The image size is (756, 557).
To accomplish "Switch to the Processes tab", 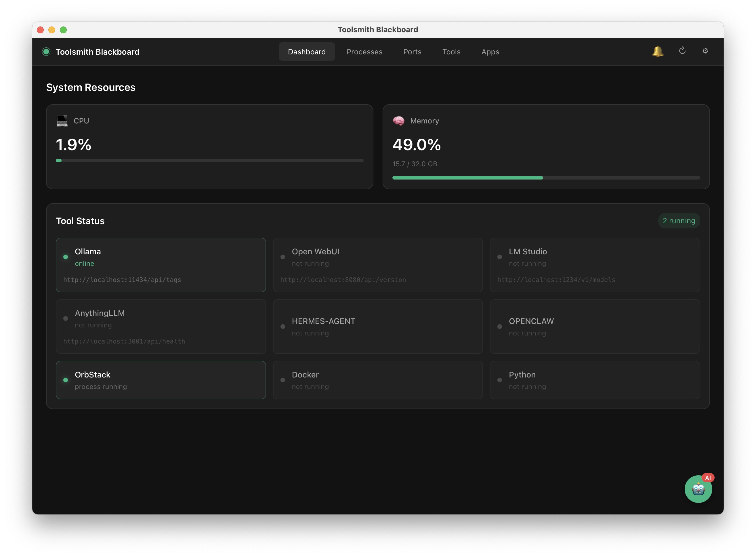I will (x=364, y=51).
